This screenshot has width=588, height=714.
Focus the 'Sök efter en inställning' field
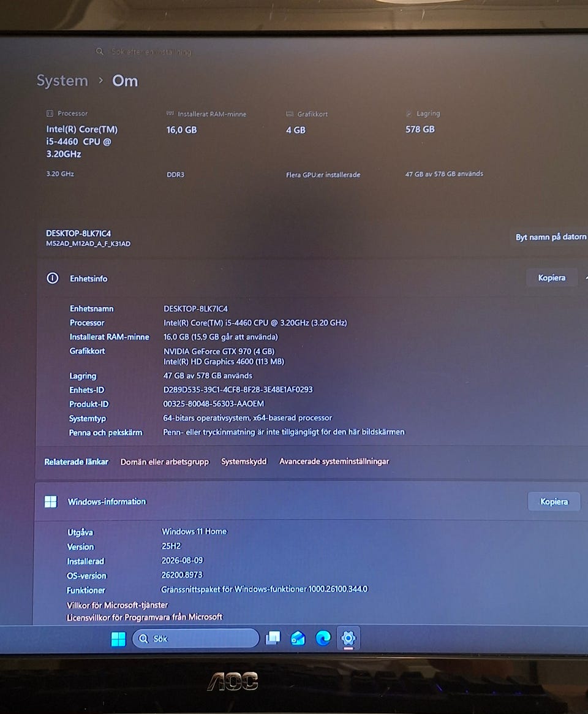pos(151,52)
